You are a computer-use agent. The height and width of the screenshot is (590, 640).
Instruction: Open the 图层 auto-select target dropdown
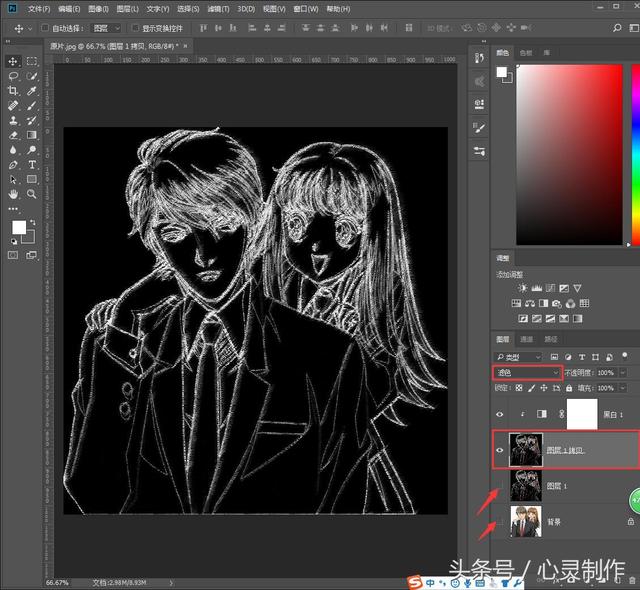click(x=106, y=28)
